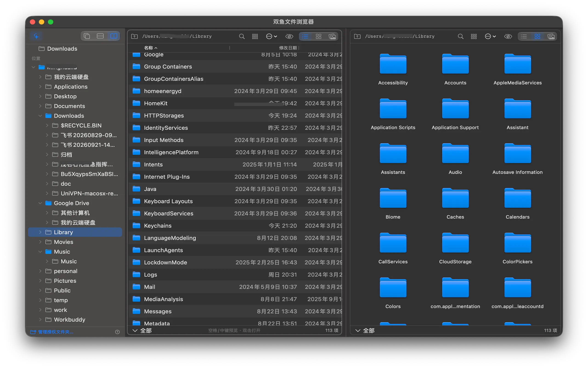Switch to horizontal split layout icon
Image resolution: width=588 pixels, height=368 pixels.
click(x=100, y=36)
